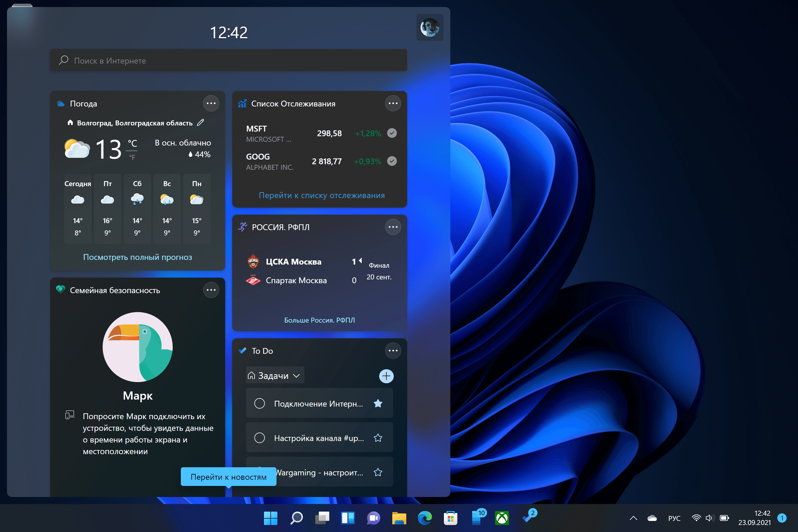The width and height of the screenshot is (798, 532).
Task: Select the Сб forecast day tab
Action: coord(137,208)
